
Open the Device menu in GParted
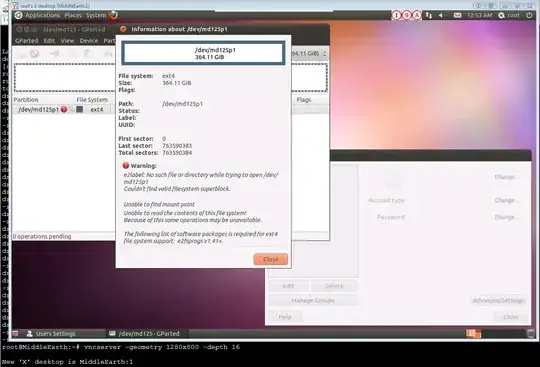coord(89,41)
